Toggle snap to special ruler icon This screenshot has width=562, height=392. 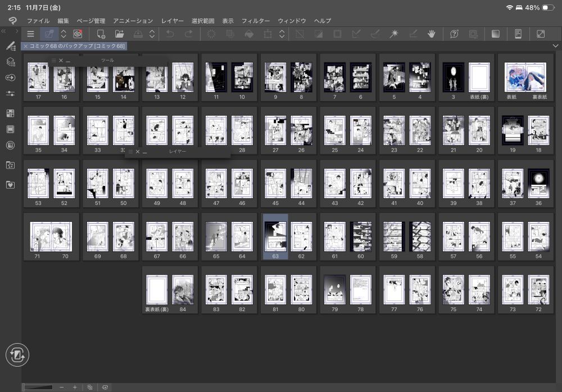pos(375,34)
